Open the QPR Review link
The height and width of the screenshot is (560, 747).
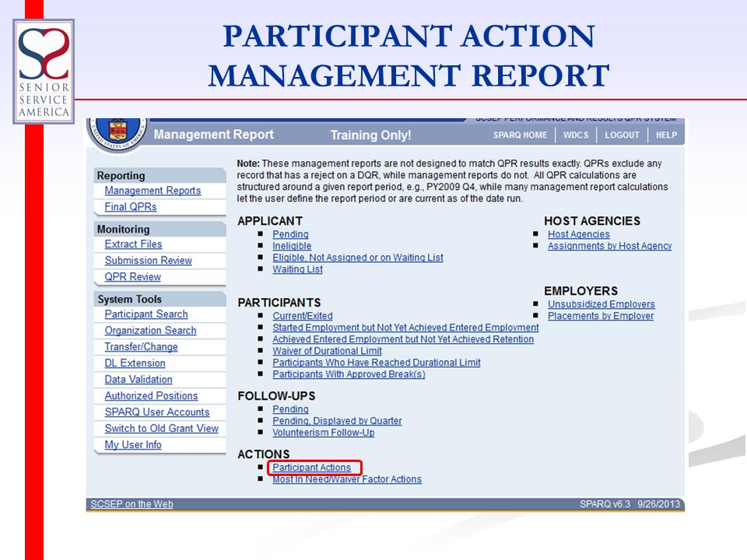point(132,277)
